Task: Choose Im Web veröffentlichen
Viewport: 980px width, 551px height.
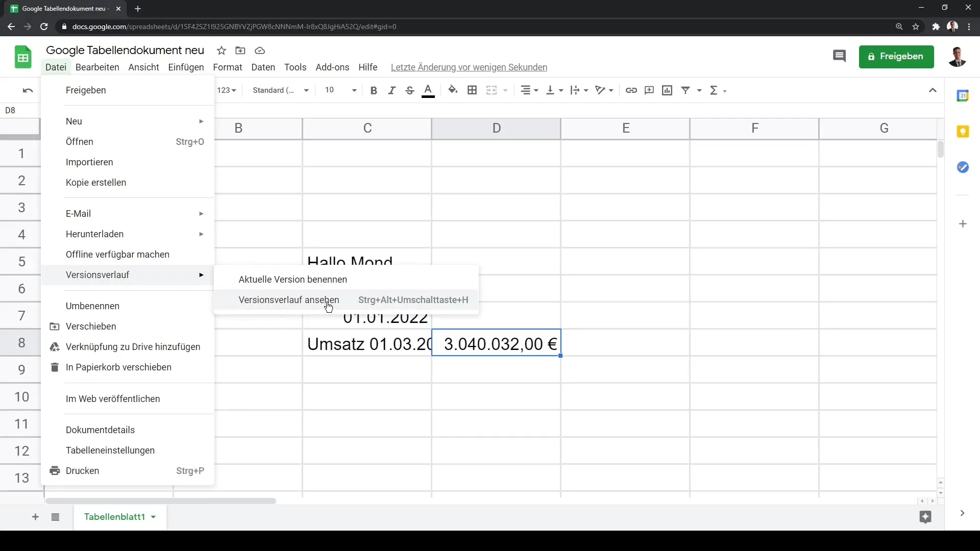Action: click(x=128, y=399)
